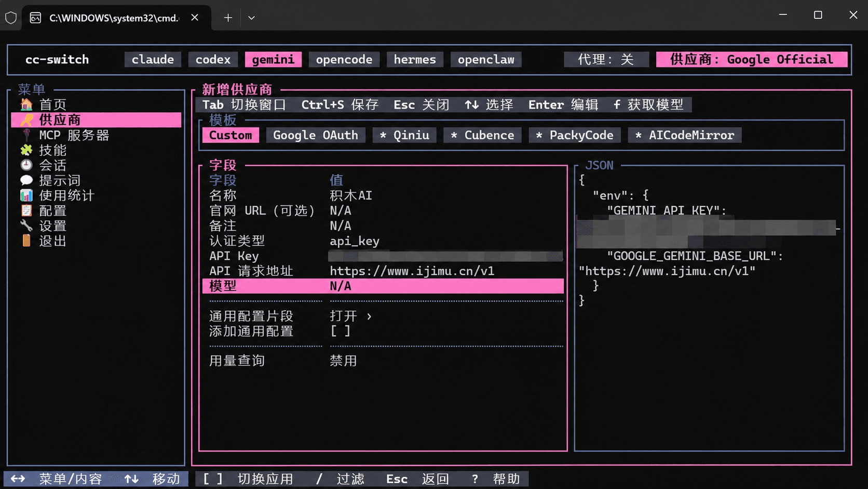The width and height of the screenshot is (868, 489).
Task: Switch to the codex app tab
Action: pyautogui.click(x=213, y=60)
